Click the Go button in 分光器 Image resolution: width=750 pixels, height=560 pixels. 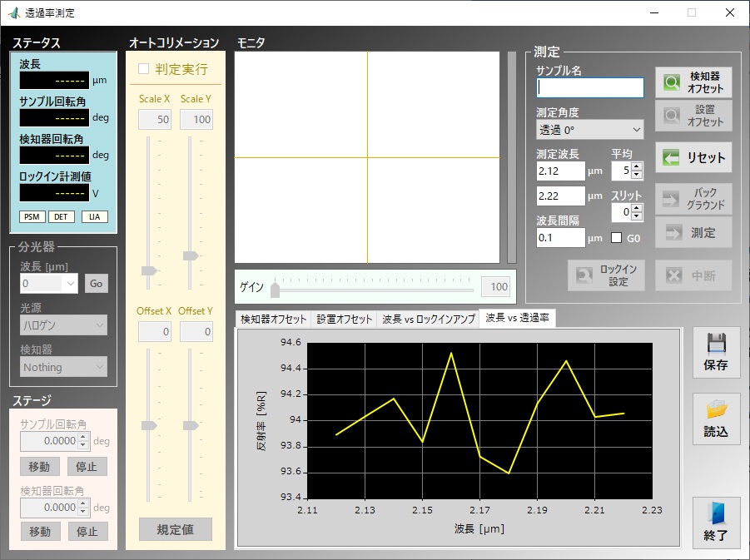(x=96, y=284)
